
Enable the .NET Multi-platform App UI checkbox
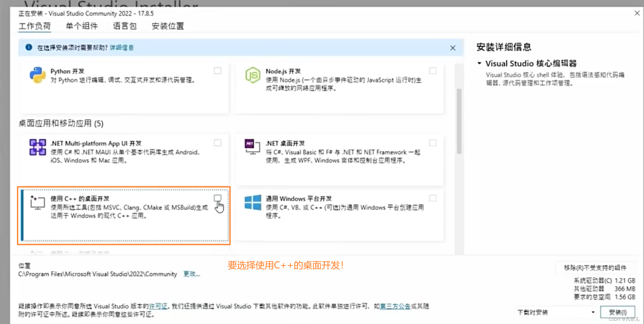click(218, 143)
